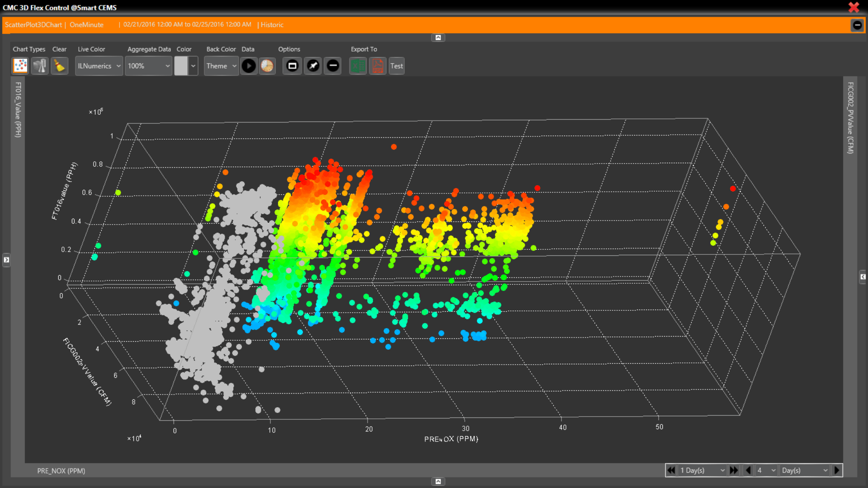Click the 3D bar chart type icon
The width and height of the screenshot is (868, 488).
(x=40, y=66)
